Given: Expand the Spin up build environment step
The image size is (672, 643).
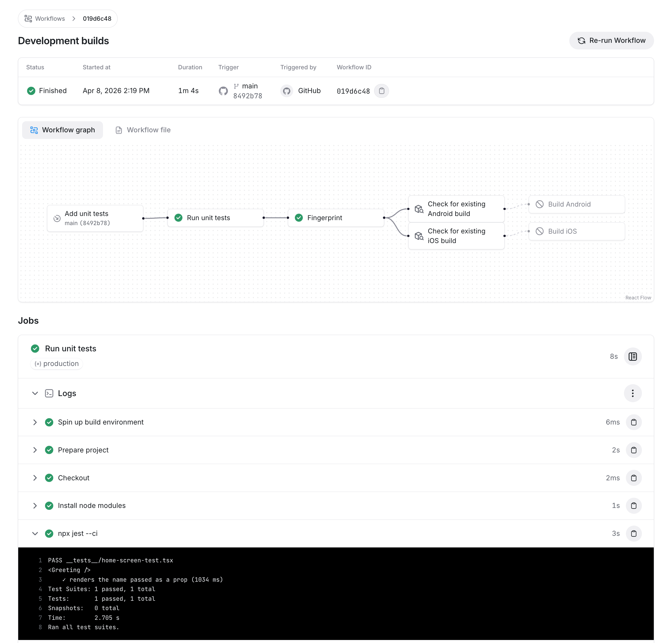Looking at the screenshot, I should click(x=35, y=422).
